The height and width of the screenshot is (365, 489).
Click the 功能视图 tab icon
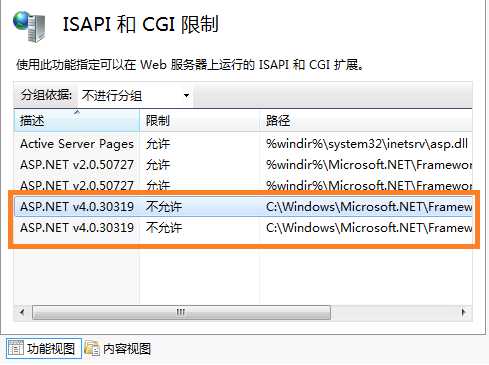click(16, 349)
